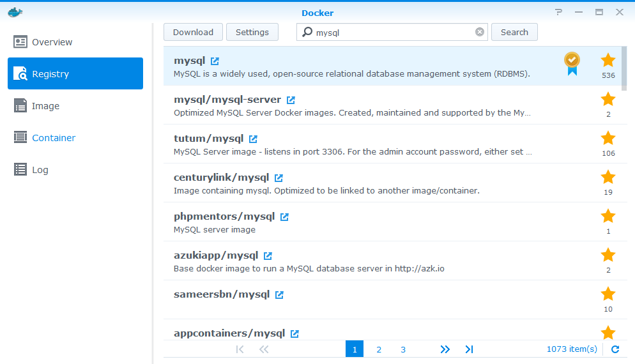Jump to last page arrow
Viewport: 635px width, 364px height.
469,349
